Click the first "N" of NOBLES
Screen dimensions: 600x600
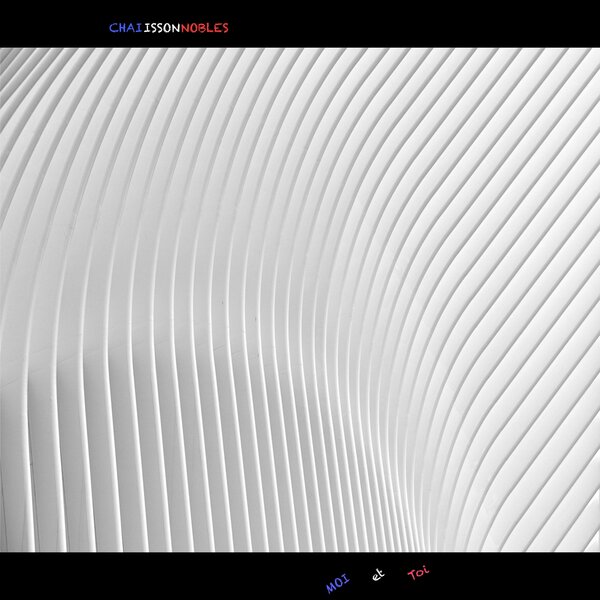tap(186, 28)
